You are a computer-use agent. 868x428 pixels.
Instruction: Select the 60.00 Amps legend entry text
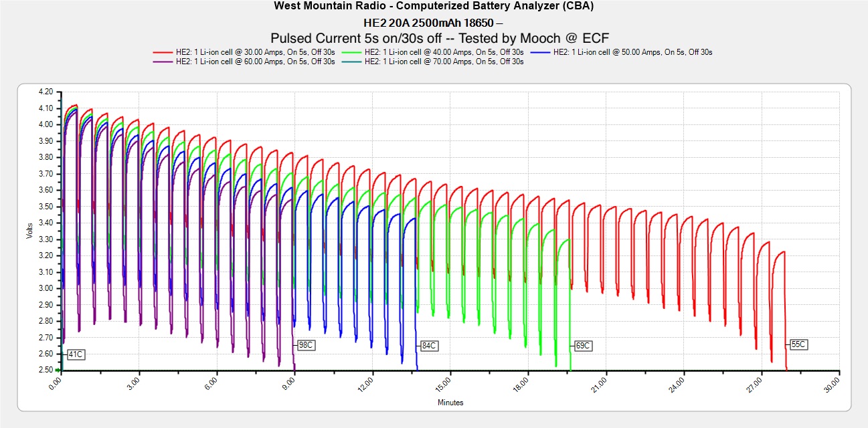pyautogui.click(x=255, y=62)
